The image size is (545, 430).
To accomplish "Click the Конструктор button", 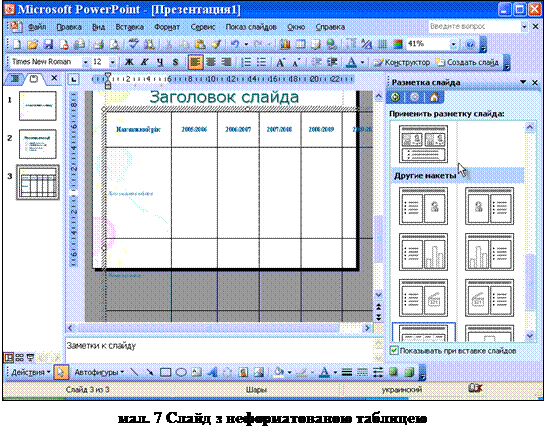I will point(402,62).
